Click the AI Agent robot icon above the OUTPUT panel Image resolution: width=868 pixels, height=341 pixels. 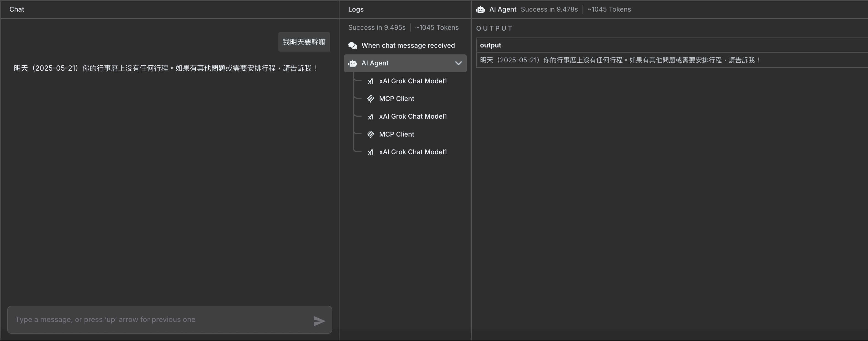click(x=481, y=9)
